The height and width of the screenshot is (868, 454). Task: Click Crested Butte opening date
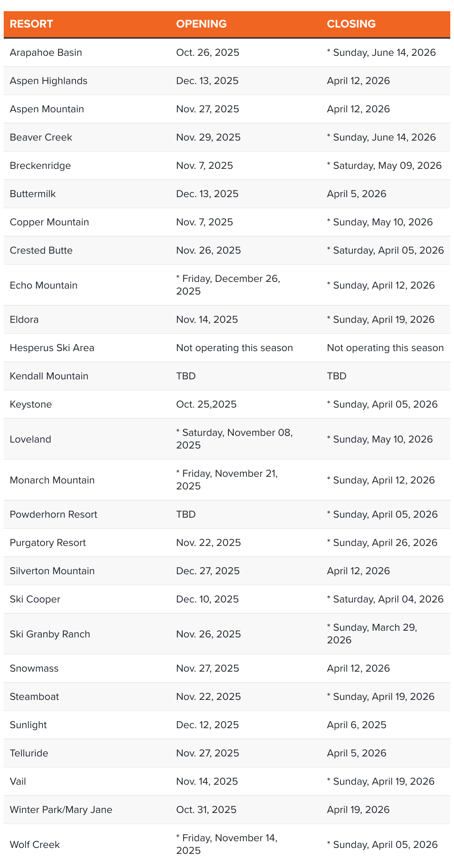208,250
